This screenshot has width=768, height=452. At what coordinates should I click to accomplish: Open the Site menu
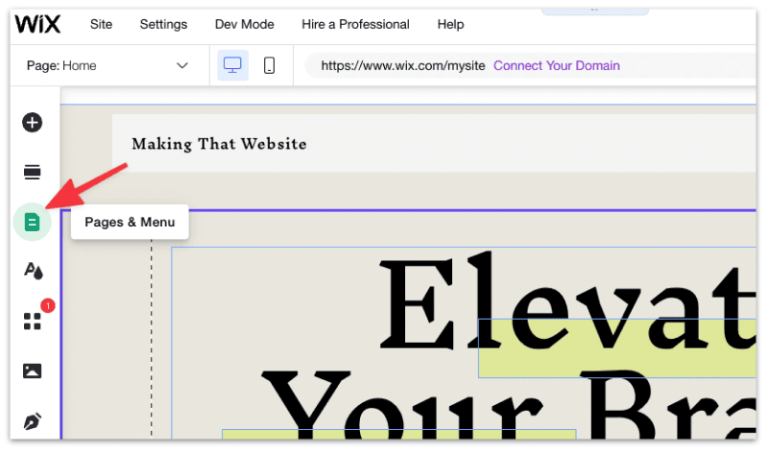[101, 24]
